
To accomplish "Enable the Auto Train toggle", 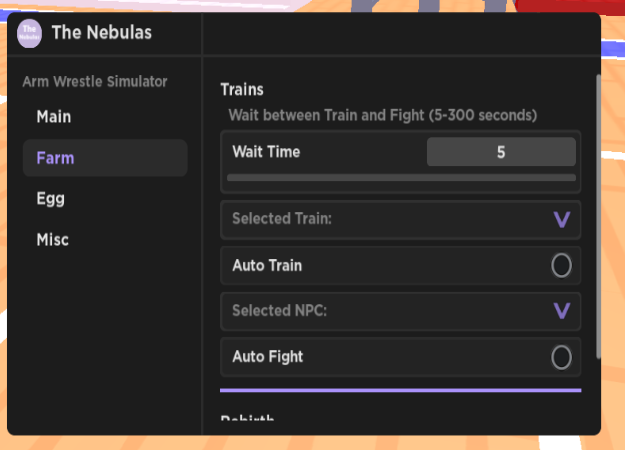I will tap(561, 265).
